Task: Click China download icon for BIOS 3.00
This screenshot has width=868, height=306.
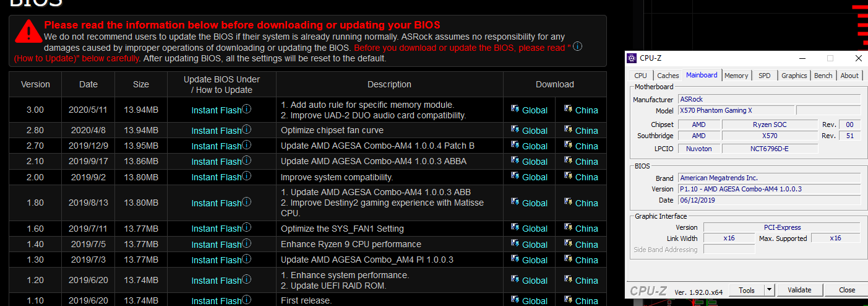Action: (568, 109)
